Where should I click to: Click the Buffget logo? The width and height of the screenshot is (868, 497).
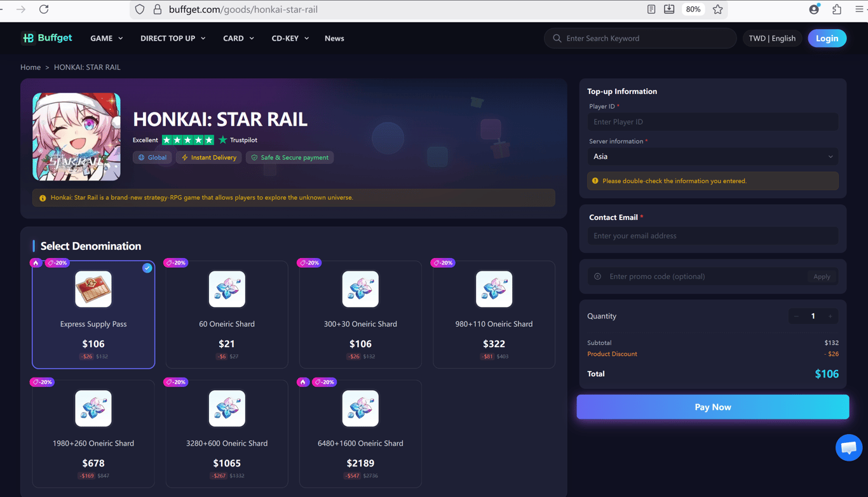47,38
